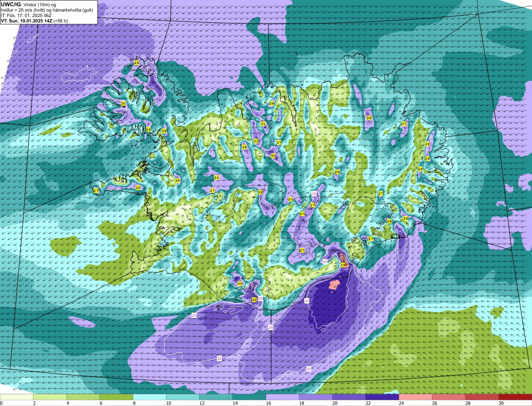Image resolution: width=532 pixels, height=406 pixels.
Task: Select the olive 6–8 color scale swatch
Action: coord(116,397)
